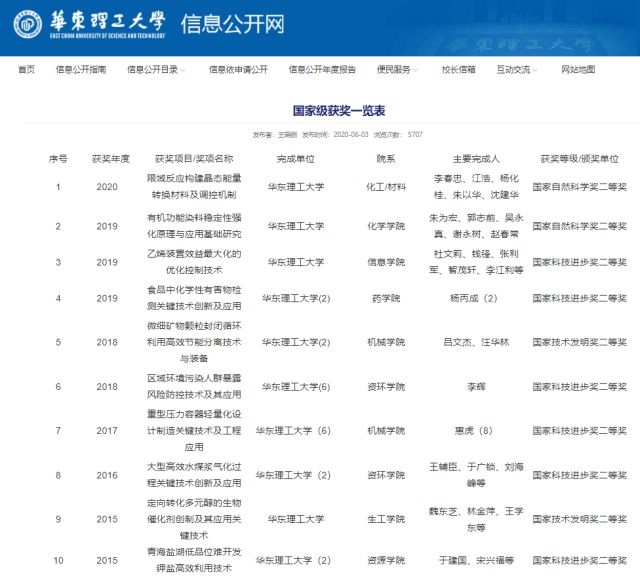The height and width of the screenshot is (580, 640).
Task: Expand the 便民服务 dropdown menu
Action: click(x=397, y=69)
